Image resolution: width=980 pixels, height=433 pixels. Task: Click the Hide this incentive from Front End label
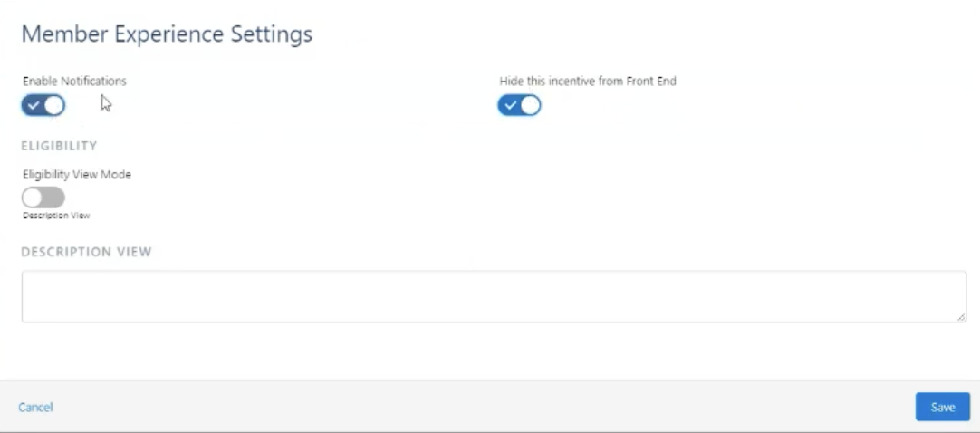click(x=588, y=82)
